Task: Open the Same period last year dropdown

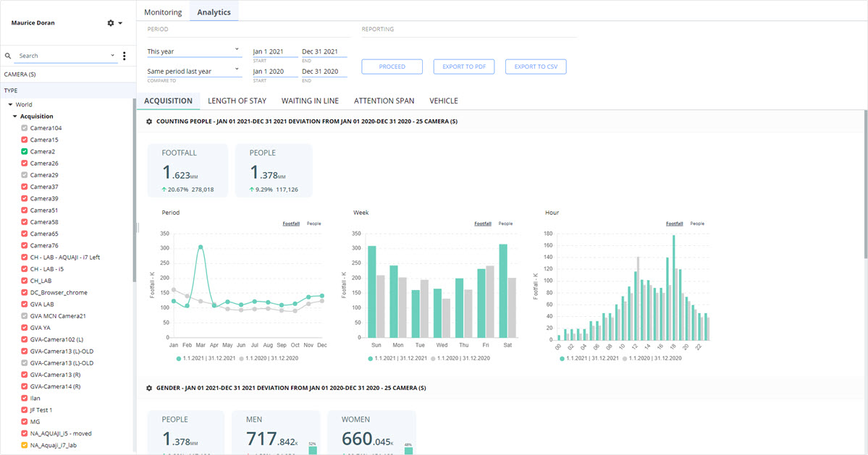Action: (x=194, y=72)
